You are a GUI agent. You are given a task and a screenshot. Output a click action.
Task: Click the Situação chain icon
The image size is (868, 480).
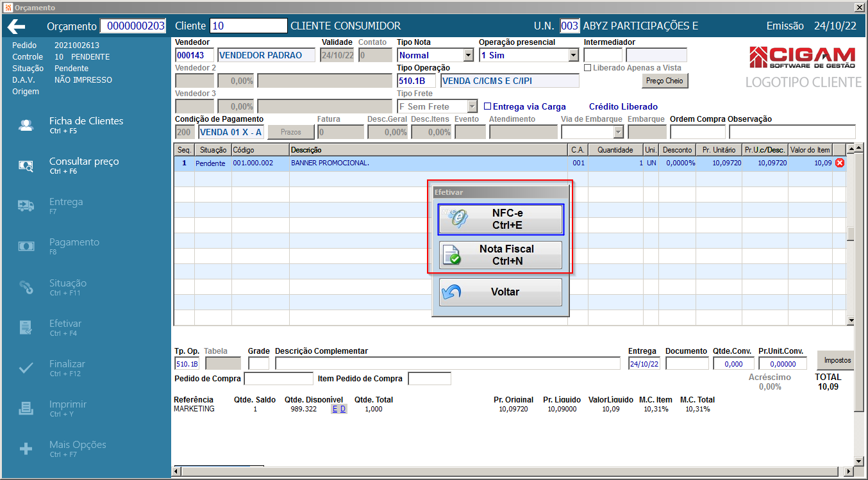(x=26, y=287)
